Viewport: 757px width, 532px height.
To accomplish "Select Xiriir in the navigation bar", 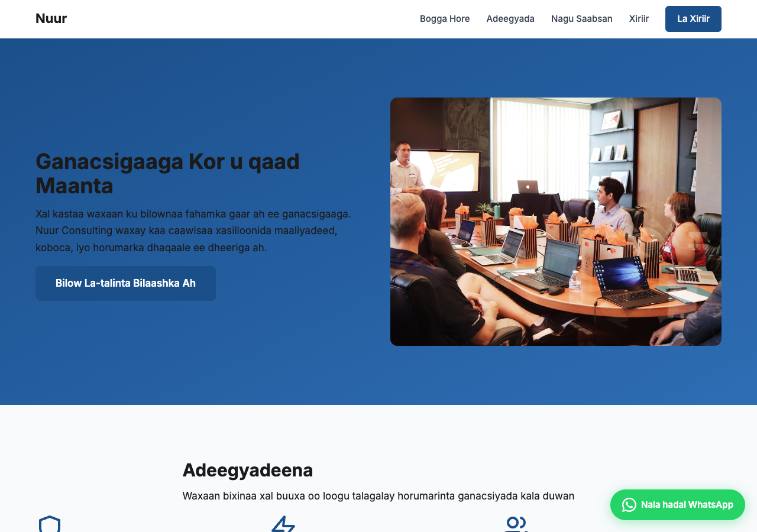I will point(639,19).
